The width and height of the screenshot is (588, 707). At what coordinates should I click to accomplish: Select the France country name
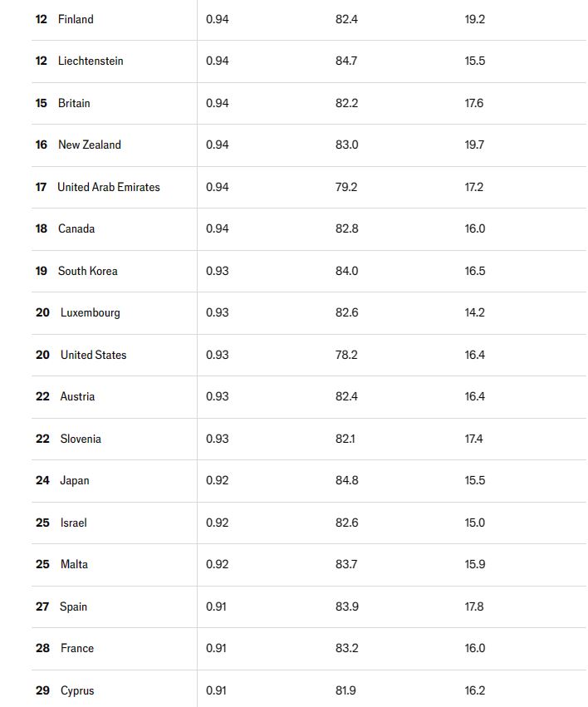(77, 648)
